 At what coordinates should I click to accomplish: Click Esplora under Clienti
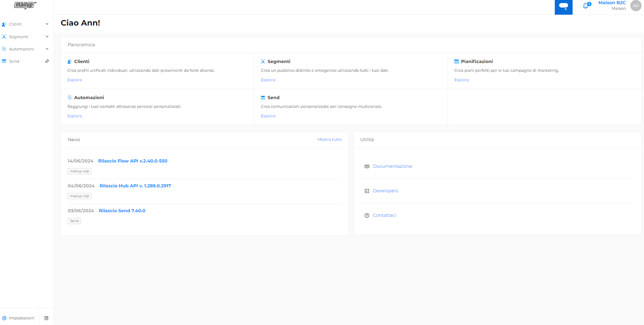click(75, 80)
